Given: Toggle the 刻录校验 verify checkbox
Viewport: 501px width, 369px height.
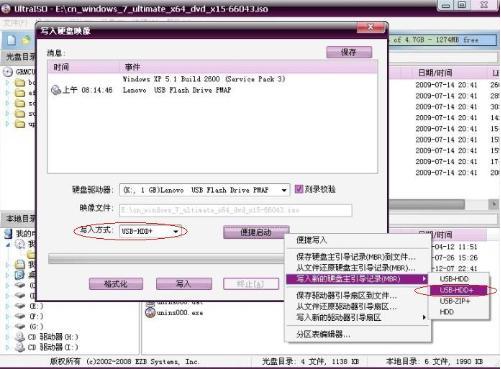Looking at the screenshot, I should point(299,189).
